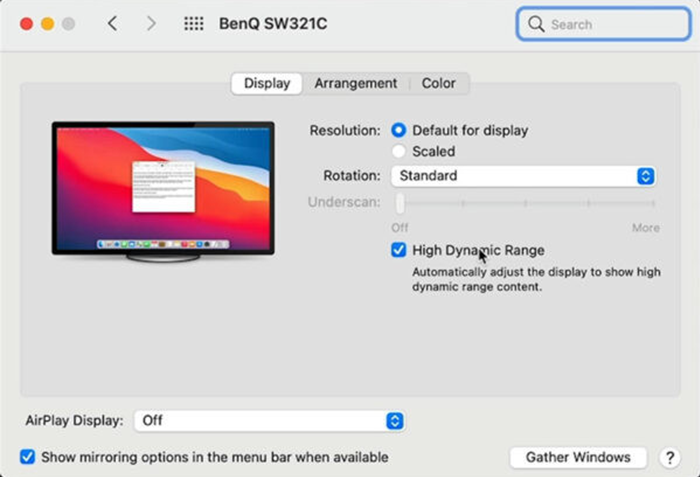Viewport: 700px width, 477px height.
Task: Expand the AirPlay Display dropdown
Action: click(x=269, y=420)
